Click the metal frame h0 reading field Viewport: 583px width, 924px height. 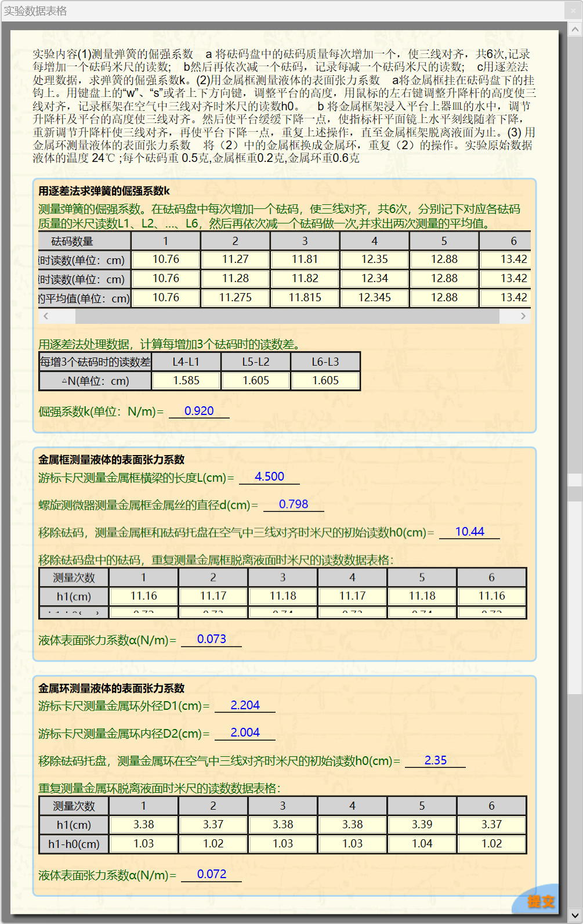pos(469,532)
